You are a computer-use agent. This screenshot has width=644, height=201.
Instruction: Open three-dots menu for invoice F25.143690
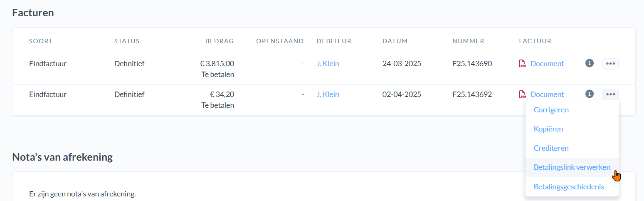610,64
